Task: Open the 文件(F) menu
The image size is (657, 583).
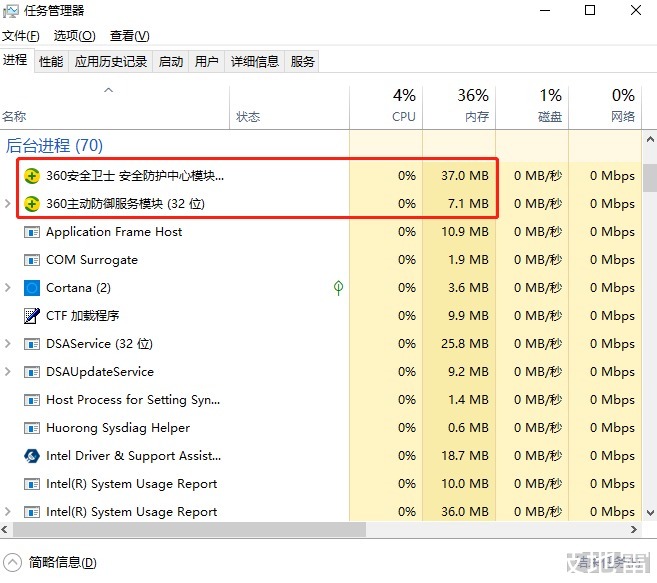Action: point(21,36)
